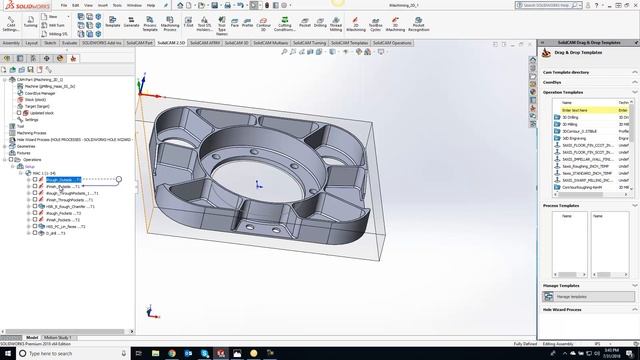Toggle the Updated stock checkbox
This screenshot has width=640, height=360.
[19, 113]
